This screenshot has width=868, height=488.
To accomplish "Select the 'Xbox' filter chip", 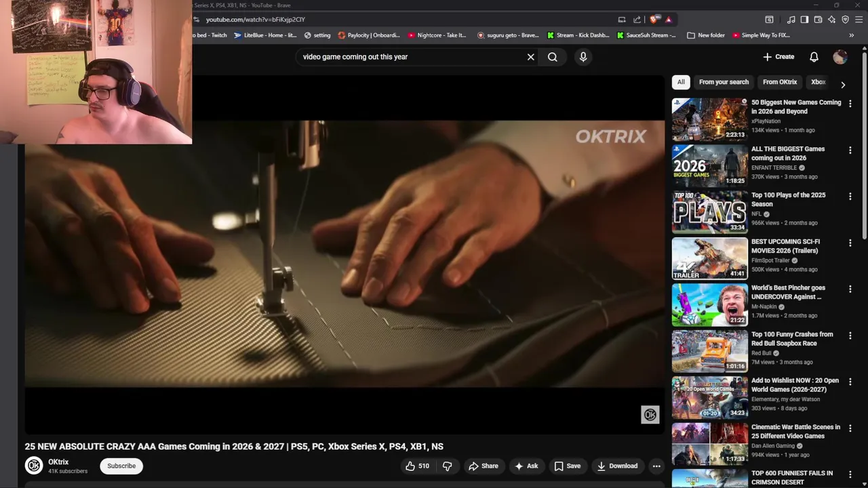I will pos(818,82).
